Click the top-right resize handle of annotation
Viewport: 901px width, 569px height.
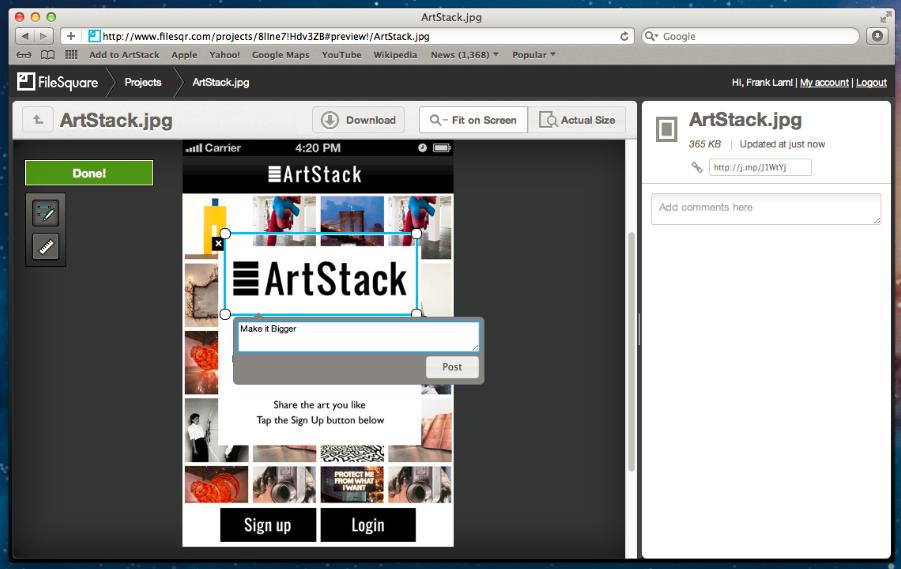click(417, 233)
